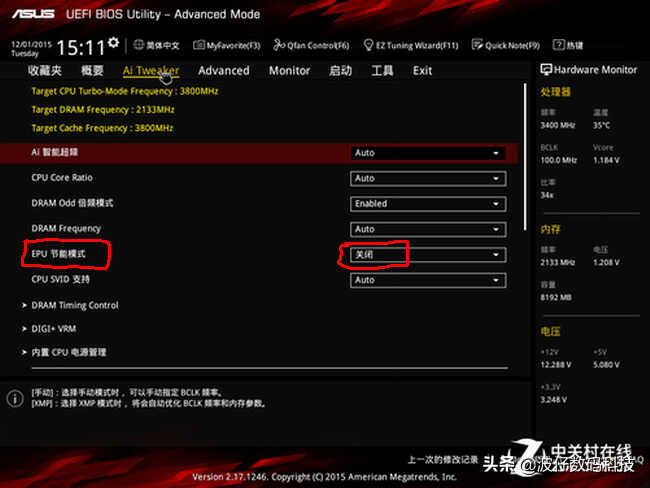This screenshot has width=650, height=488.
Task: Select the Ai Tweaker tab
Action: [x=151, y=70]
